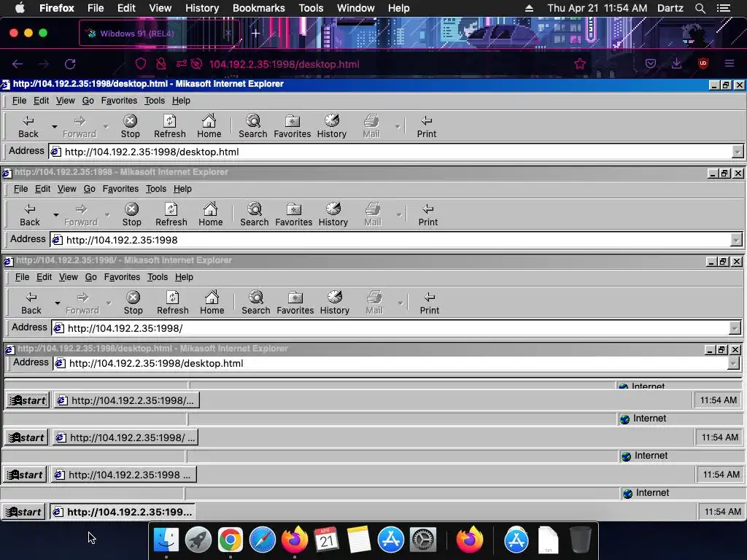The width and height of the screenshot is (747, 560).
Task: Click Refresh in the window titled http://104.192.2.35:1998
Action: click(x=171, y=215)
